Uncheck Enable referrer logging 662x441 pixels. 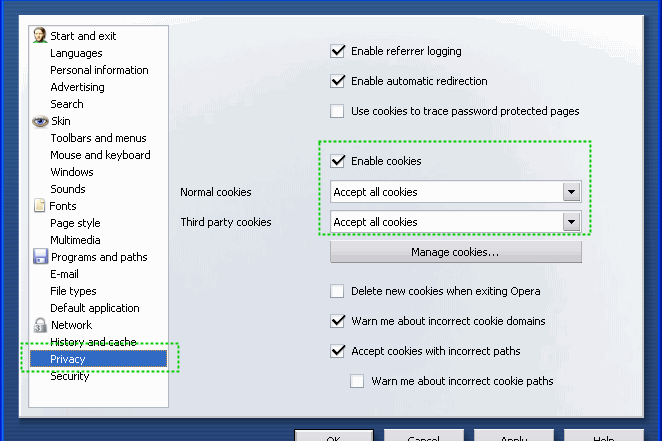click(x=338, y=51)
